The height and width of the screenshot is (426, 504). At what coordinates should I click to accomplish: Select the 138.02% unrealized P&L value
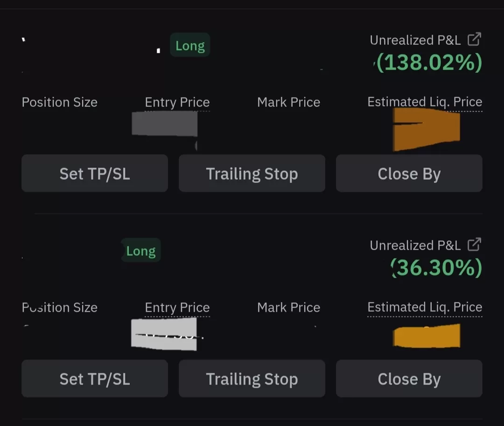click(x=429, y=63)
